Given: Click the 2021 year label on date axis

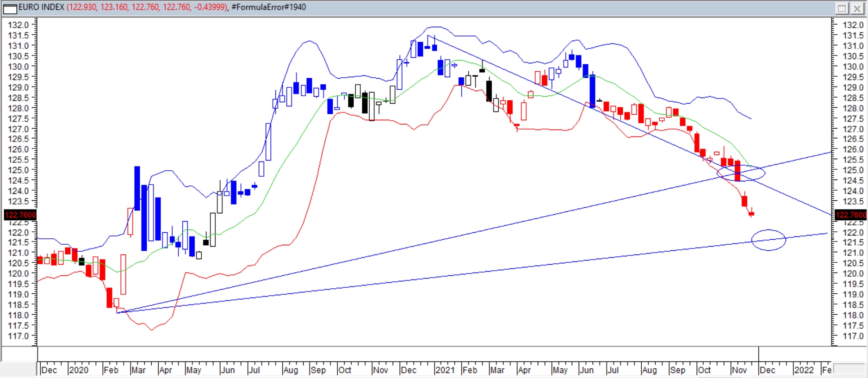Looking at the screenshot, I should pos(445,370).
